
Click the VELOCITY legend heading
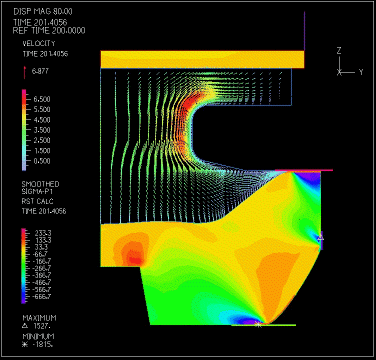[39, 43]
